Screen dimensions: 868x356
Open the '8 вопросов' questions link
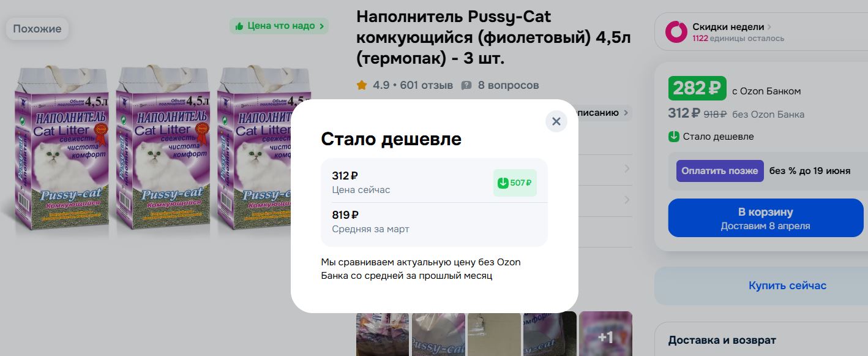(x=509, y=85)
